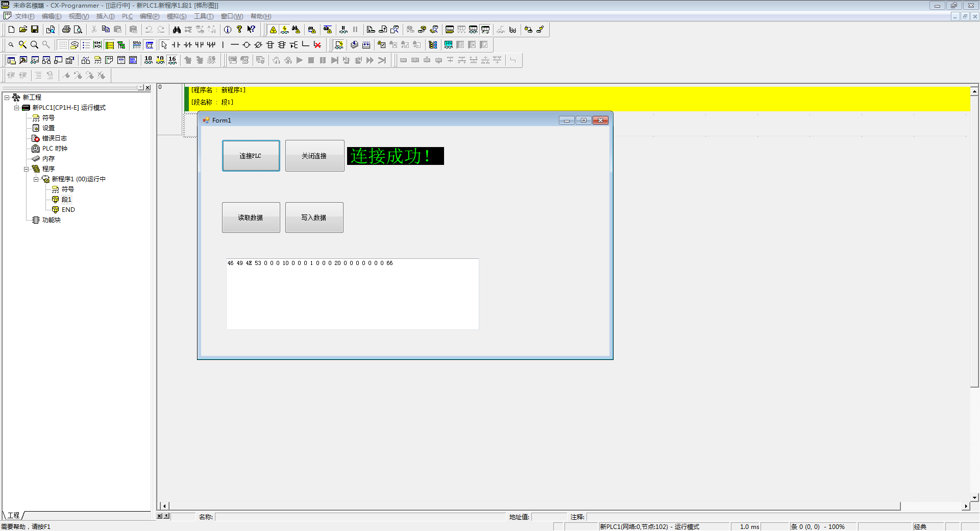
Task: Select the normally open contact tool
Action: [176, 45]
